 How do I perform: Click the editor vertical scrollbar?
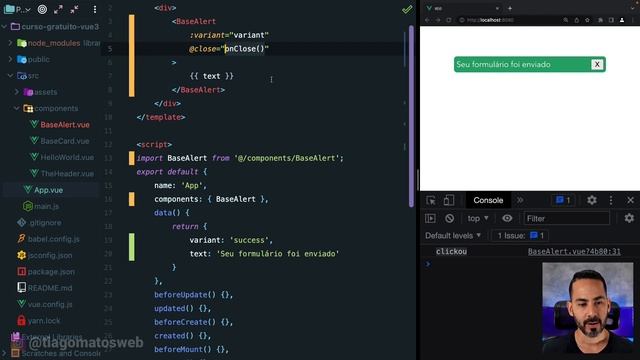tap(411, 116)
